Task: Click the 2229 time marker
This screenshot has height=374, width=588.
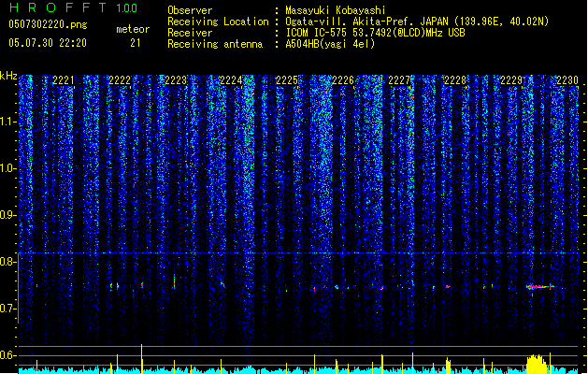Action: pos(511,80)
